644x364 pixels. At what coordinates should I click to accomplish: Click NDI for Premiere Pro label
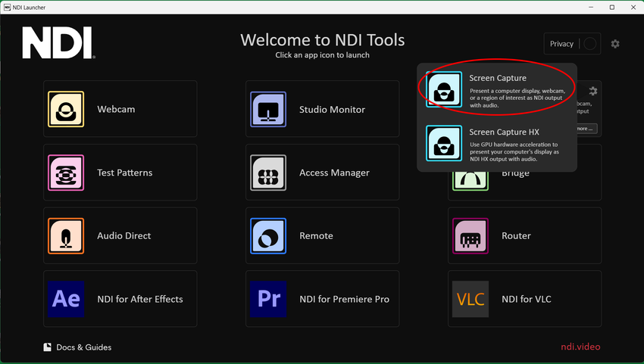click(x=344, y=299)
